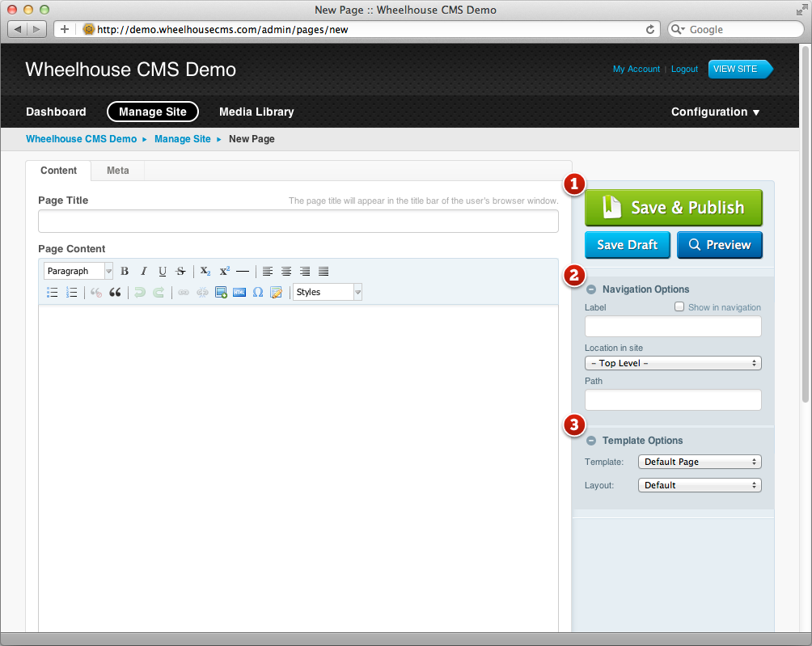Click the Path input field
The image size is (812, 646).
(x=673, y=400)
